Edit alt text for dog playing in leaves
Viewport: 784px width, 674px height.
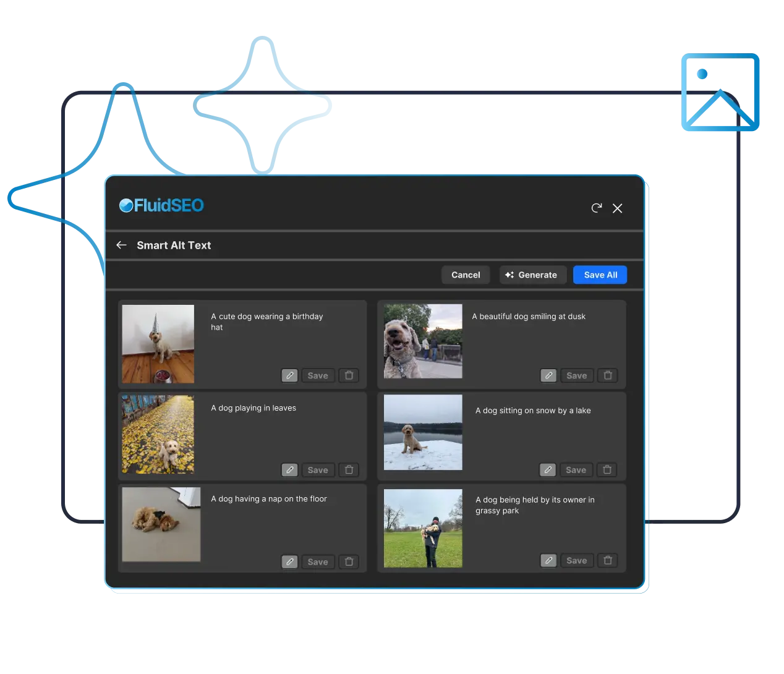tap(289, 470)
